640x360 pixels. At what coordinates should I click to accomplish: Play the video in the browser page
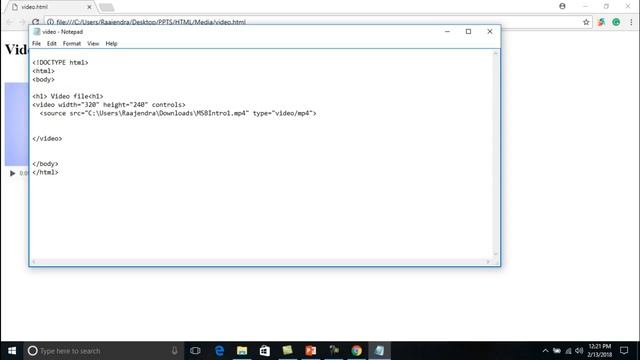tap(12, 173)
